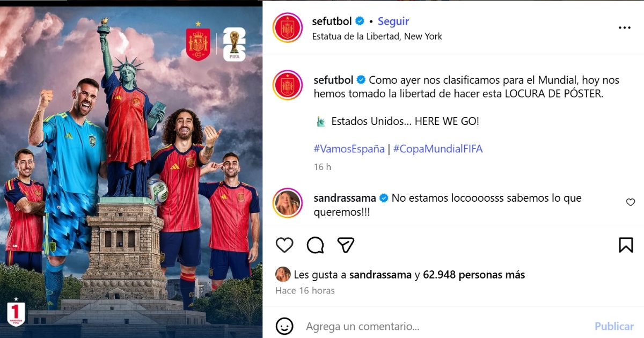This screenshot has width=644, height=338.
Task: Like sandrassama's comment with small heart
Action: pyautogui.click(x=631, y=202)
